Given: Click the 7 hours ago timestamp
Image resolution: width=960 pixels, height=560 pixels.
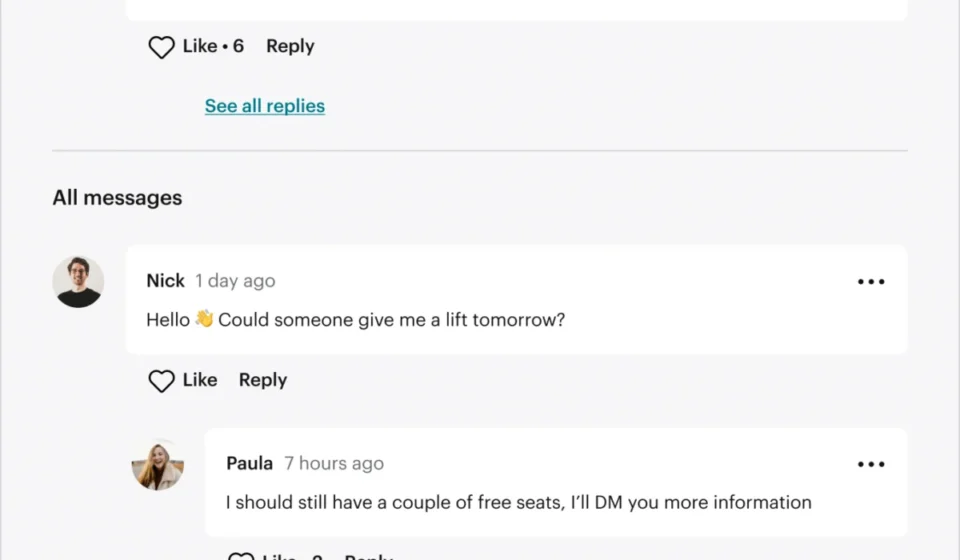Looking at the screenshot, I should tap(334, 463).
